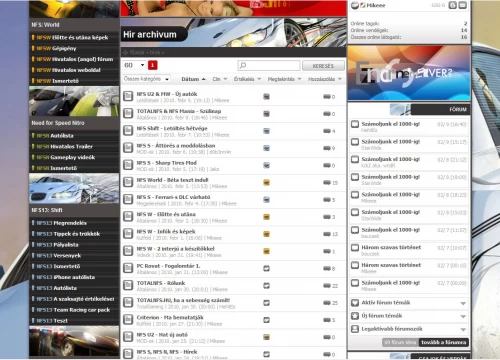This screenshot has height=360, width=500.
Task: Open the NFSW Gépigény sidebar link
Action: pyautogui.click(x=56, y=48)
